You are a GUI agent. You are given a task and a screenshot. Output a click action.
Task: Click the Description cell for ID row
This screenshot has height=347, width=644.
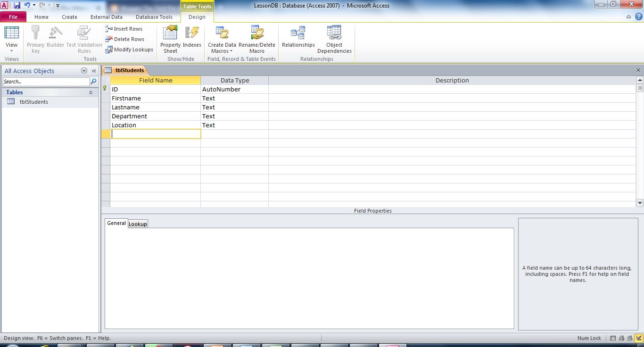pos(452,89)
